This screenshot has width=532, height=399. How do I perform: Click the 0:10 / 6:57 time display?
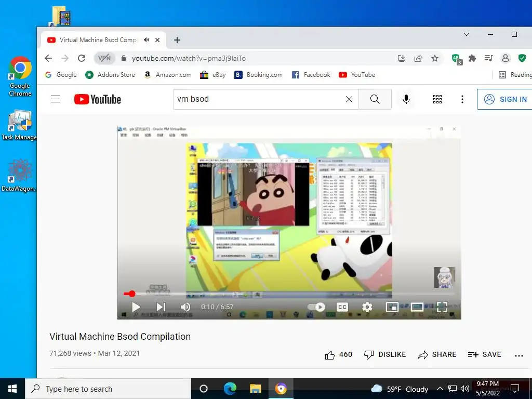[217, 307]
